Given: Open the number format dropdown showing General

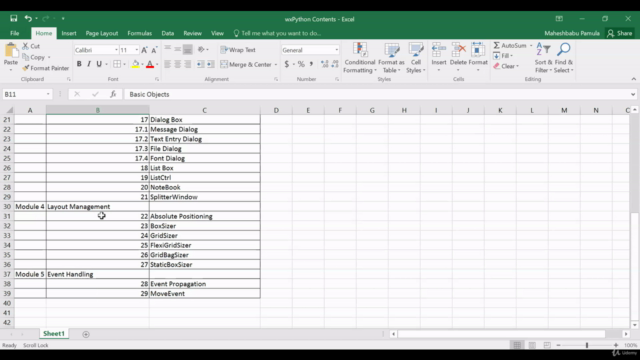Looking at the screenshot, I should [x=336, y=50].
